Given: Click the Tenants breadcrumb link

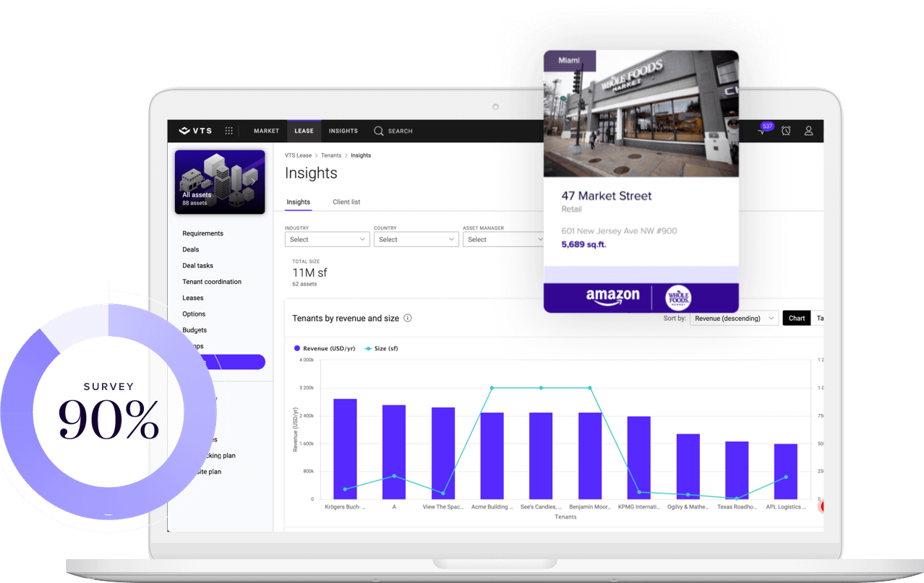Looking at the screenshot, I should coord(331,155).
